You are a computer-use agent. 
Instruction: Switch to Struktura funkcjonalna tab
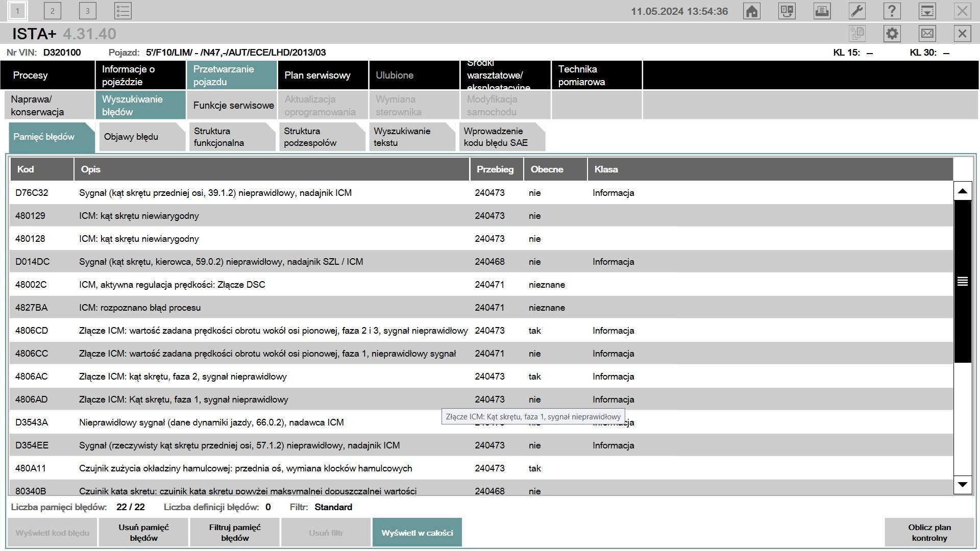pos(232,137)
